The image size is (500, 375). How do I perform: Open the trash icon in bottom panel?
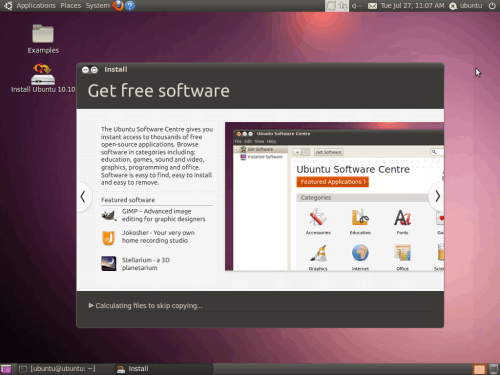[493, 369]
